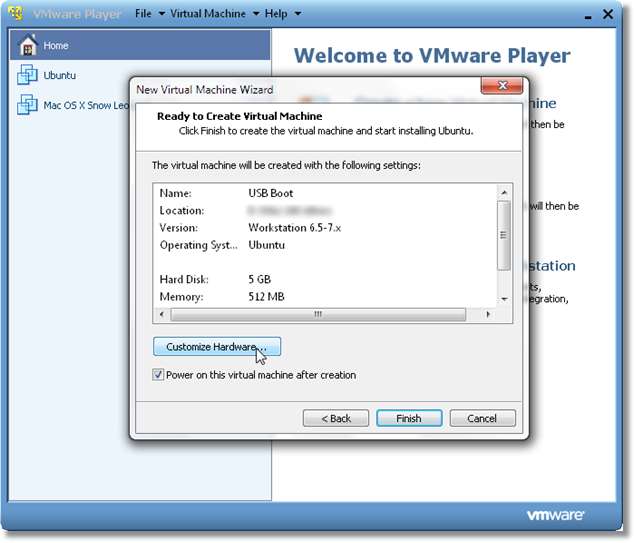Click the VMware Player icon in the title bar
Image resolution: width=635 pixels, height=543 pixels.
(15, 14)
